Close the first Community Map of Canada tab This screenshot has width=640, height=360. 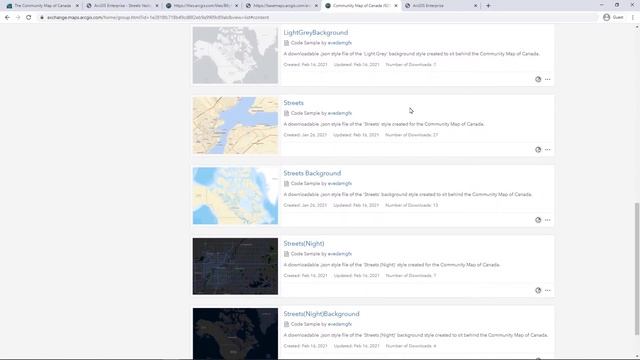77,6
